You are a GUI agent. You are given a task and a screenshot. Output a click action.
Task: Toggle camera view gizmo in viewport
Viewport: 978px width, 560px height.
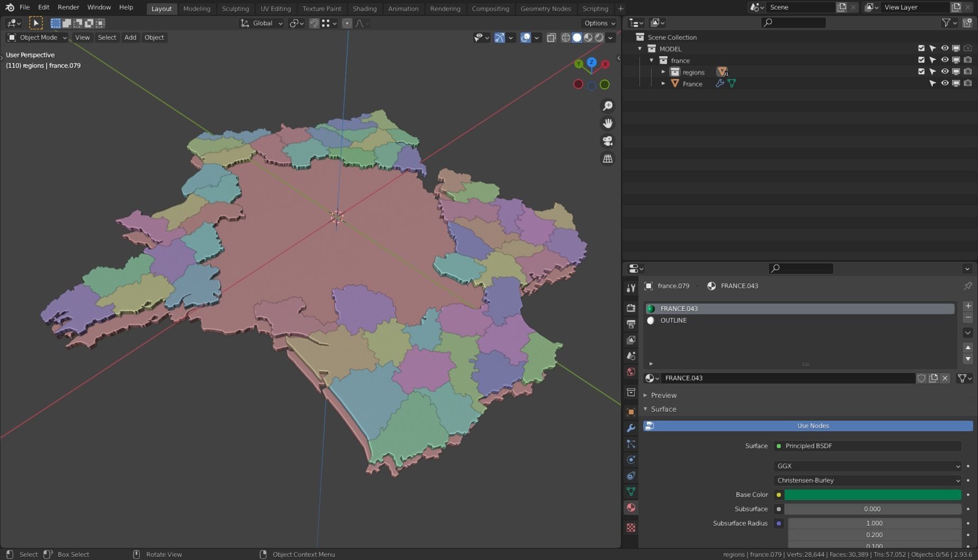608,141
